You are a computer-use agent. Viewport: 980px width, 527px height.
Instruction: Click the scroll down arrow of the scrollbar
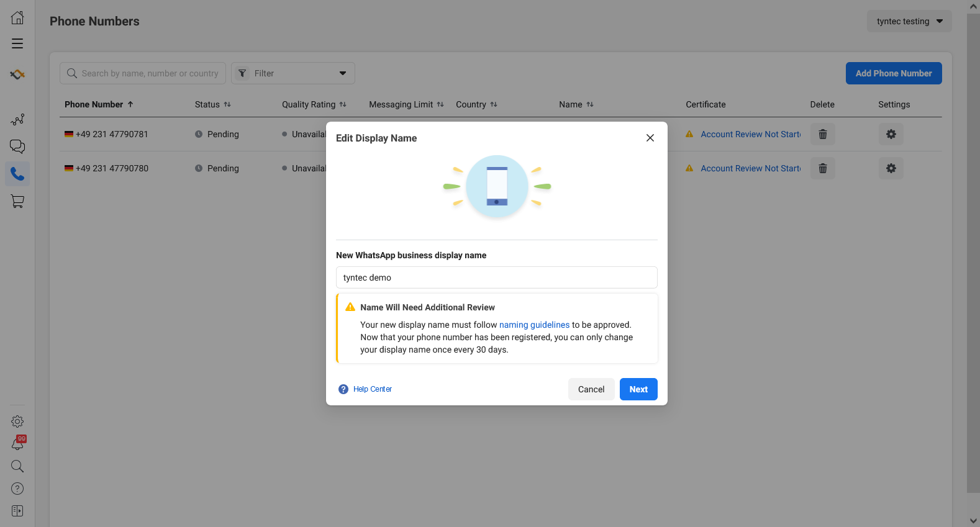[x=973, y=521]
